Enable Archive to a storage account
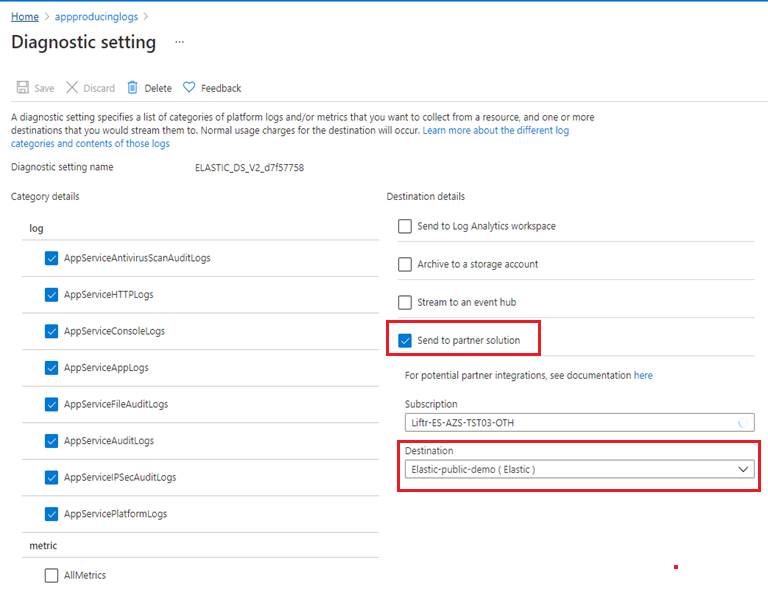Screen dimensions: 768x591 pyautogui.click(x=405, y=264)
